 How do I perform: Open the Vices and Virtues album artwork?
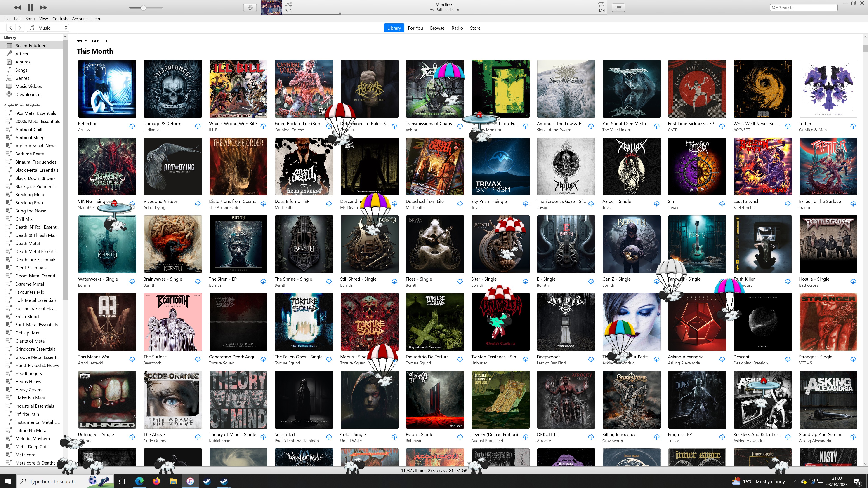tap(172, 166)
